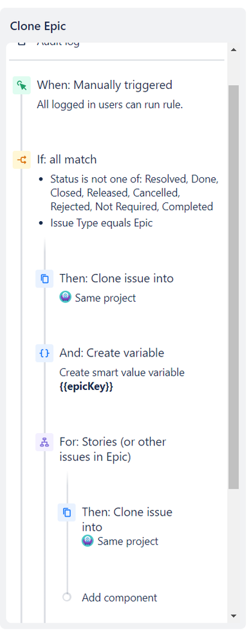Select the orange If condition branch icon

coord(22,160)
